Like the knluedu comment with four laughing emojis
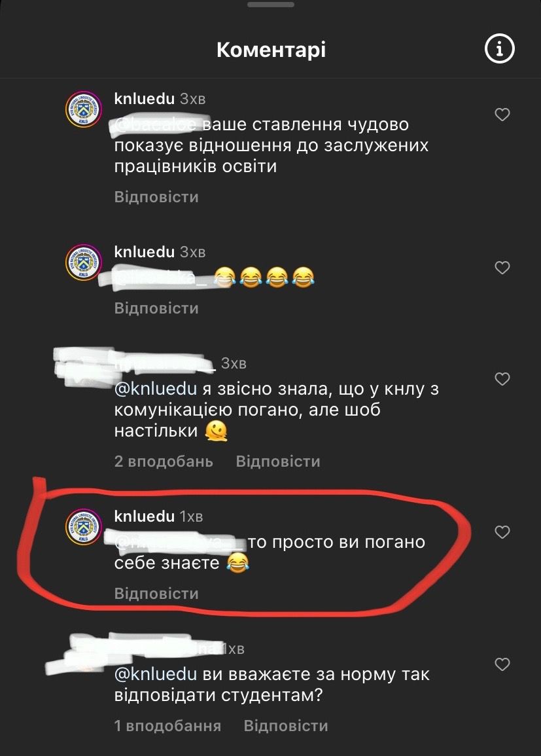Screen dimensions: 541x756 coord(502,268)
